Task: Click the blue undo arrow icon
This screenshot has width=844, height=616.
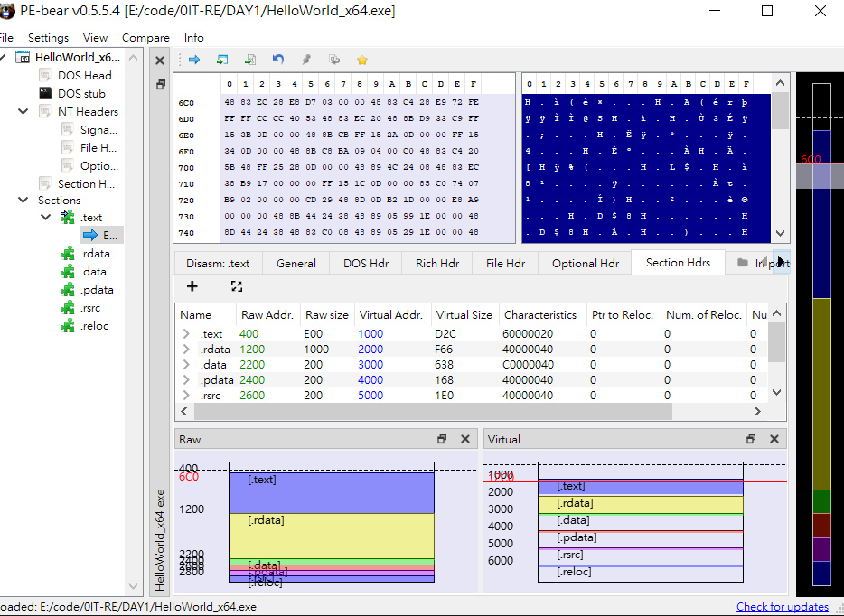Action: pos(278,60)
